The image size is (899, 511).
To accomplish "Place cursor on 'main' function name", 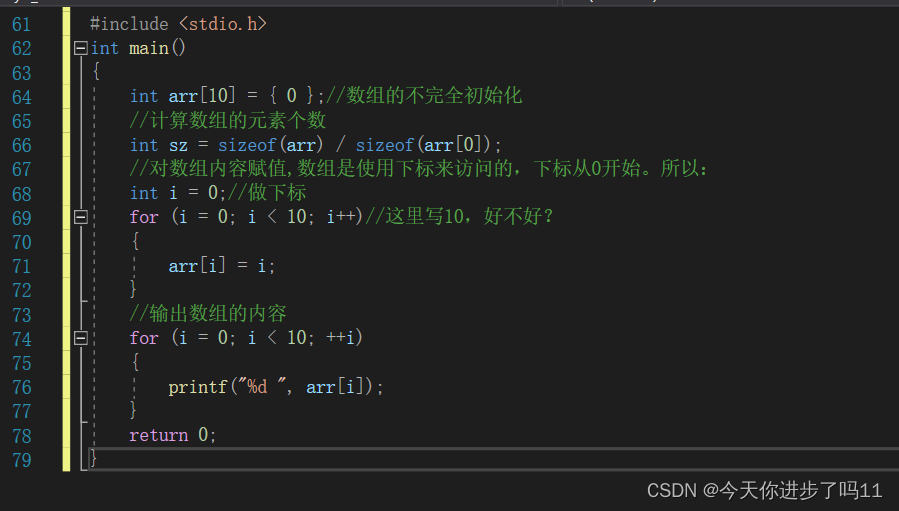I will click(148, 48).
